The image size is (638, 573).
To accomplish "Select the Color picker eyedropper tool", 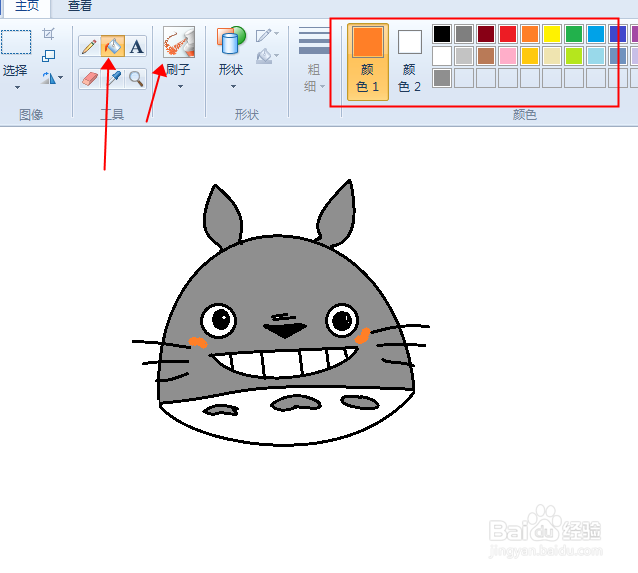I will (114, 79).
